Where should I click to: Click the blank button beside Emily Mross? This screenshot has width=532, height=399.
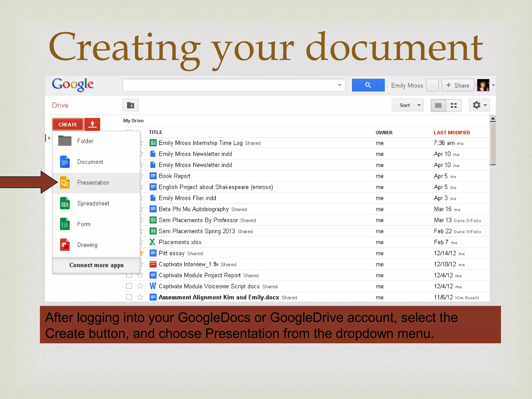click(433, 85)
